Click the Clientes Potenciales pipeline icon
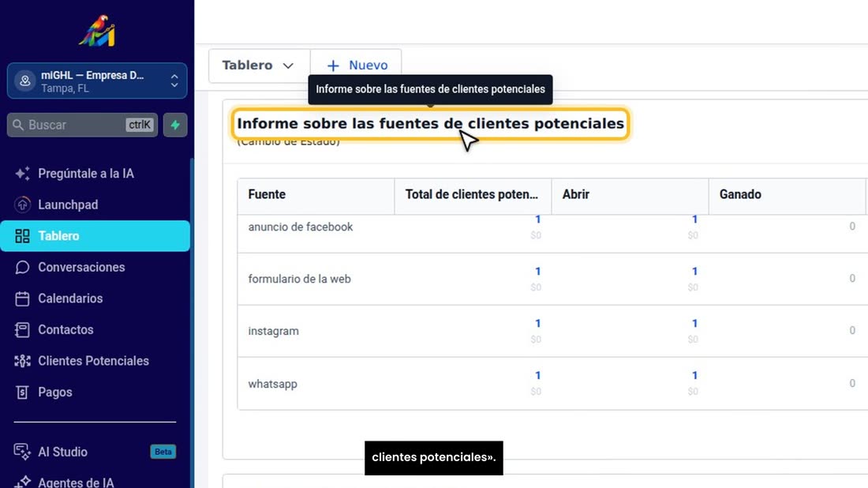Viewport: 868px width, 488px height. click(22, 361)
